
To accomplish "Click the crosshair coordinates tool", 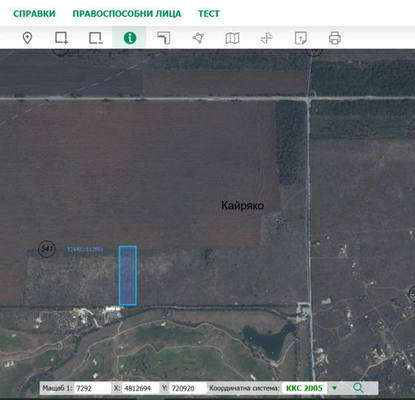I will [266, 38].
